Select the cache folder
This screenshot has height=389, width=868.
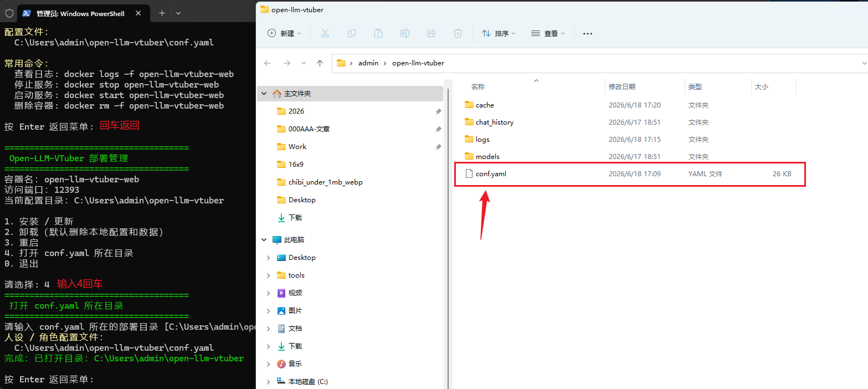(485, 105)
